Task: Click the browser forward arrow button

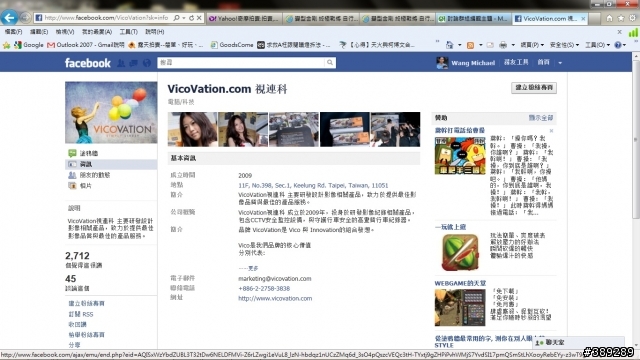Action: [x=25, y=18]
